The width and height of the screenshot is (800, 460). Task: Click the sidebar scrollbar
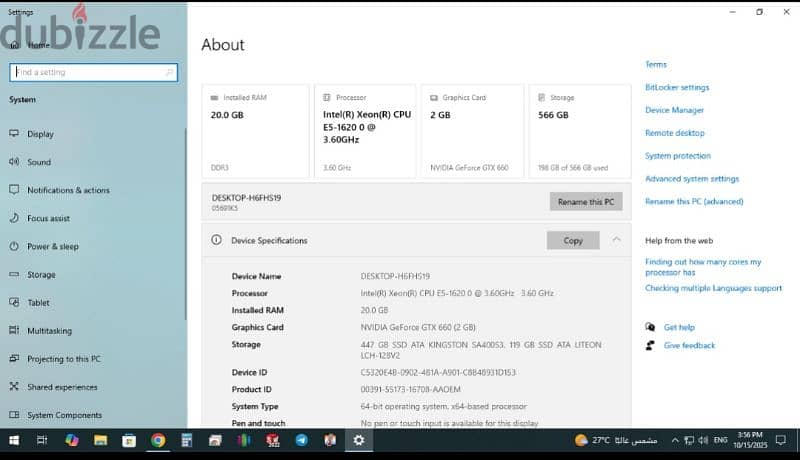point(185,224)
